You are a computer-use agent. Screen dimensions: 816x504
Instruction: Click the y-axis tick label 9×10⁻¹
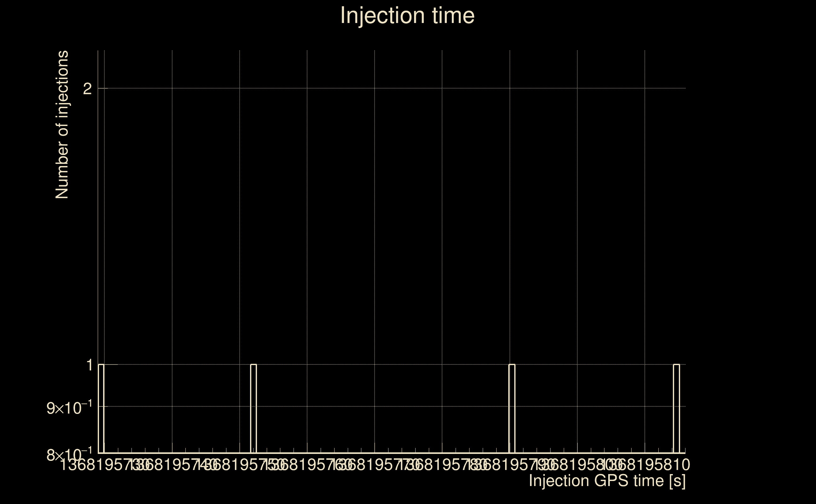69,408
